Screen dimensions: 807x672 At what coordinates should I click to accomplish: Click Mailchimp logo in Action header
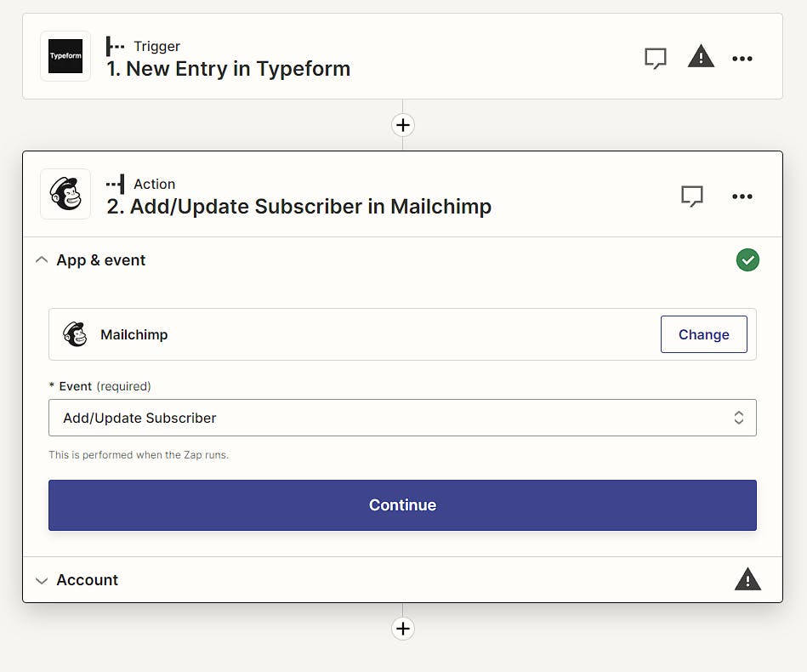[x=65, y=194]
